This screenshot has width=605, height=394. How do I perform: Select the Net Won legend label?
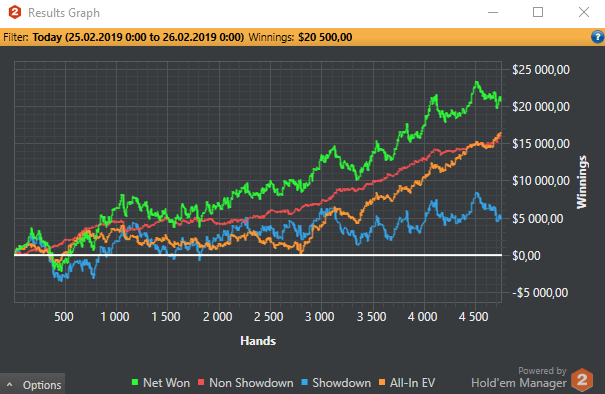(166, 383)
